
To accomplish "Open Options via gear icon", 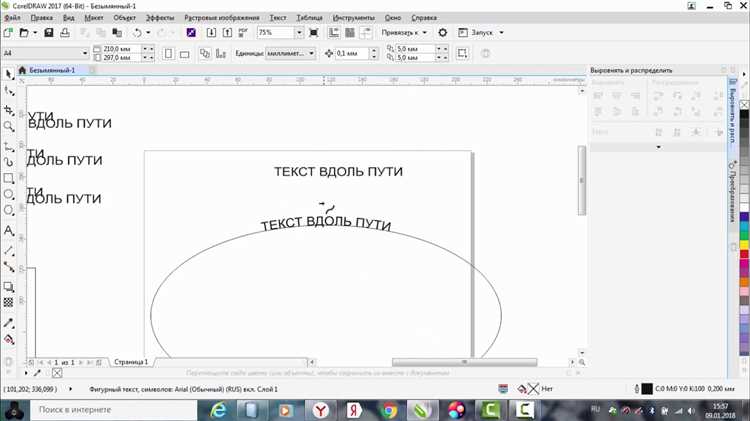I will [x=442, y=33].
